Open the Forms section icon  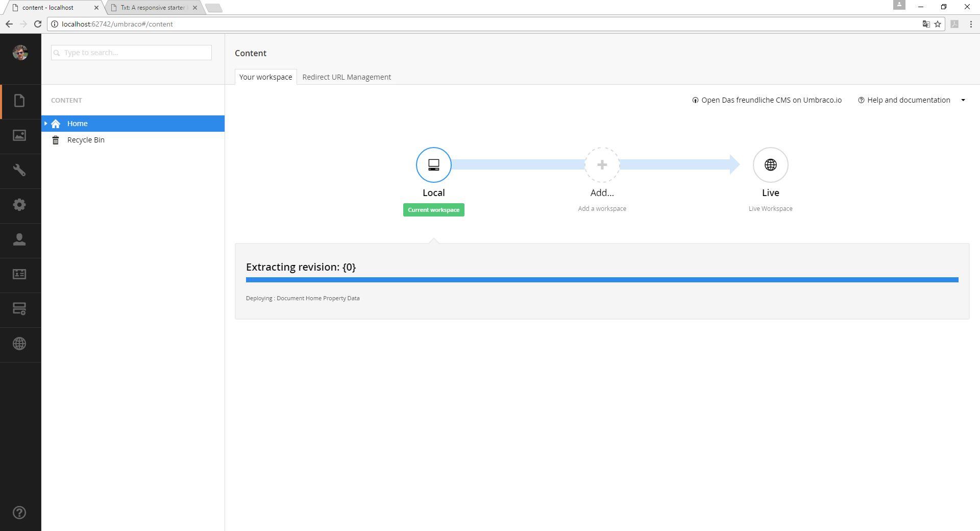coord(19,309)
